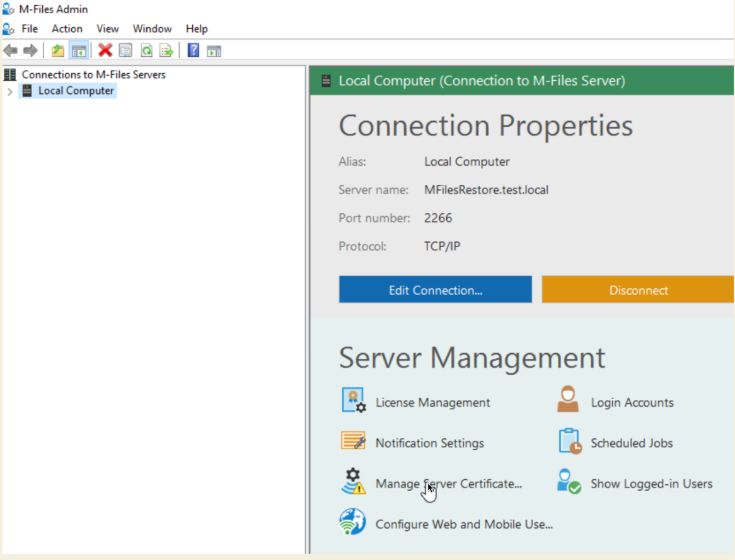Click the Protocol: field label
The image size is (735, 560).
[x=362, y=246]
